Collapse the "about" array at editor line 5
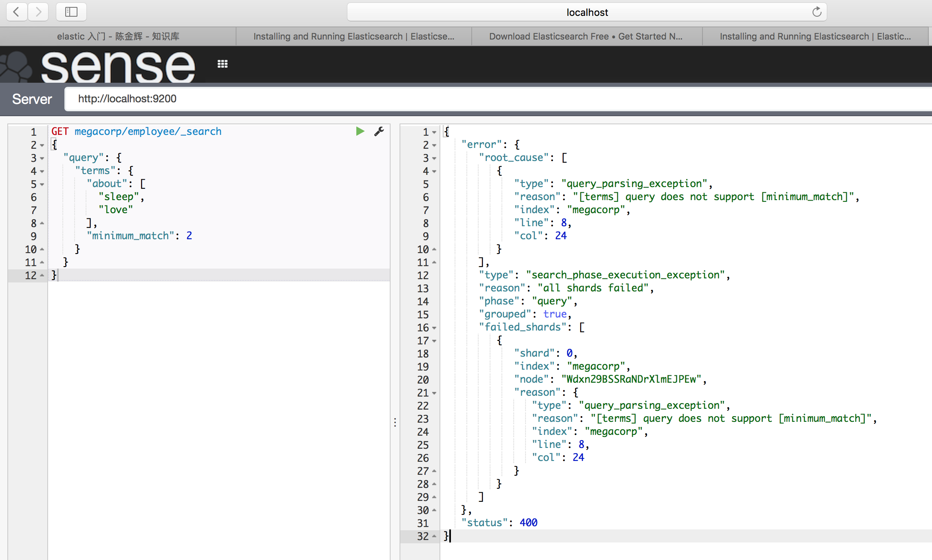The width and height of the screenshot is (932, 560). (x=42, y=185)
